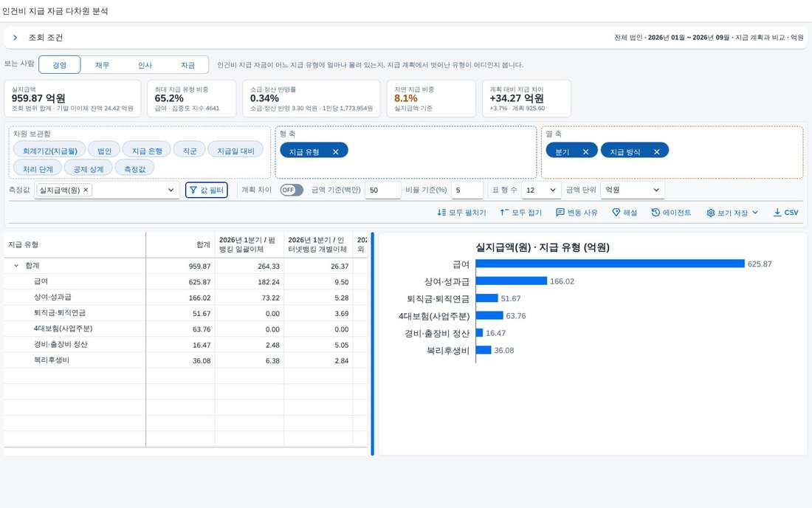Click the 금액 기준(백만) input field
Image resolution: width=812 pixels, height=508 pixels.
pyautogui.click(x=382, y=190)
